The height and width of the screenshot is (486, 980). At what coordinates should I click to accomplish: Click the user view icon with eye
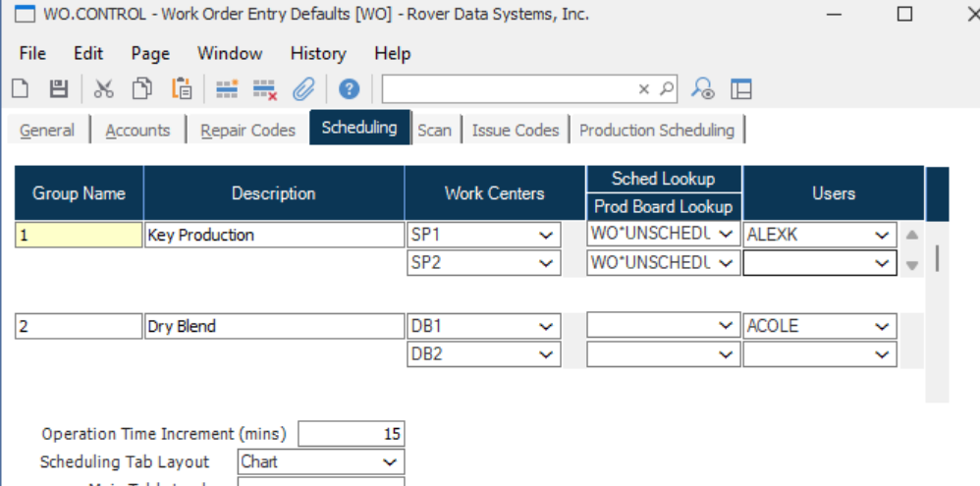click(702, 89)
